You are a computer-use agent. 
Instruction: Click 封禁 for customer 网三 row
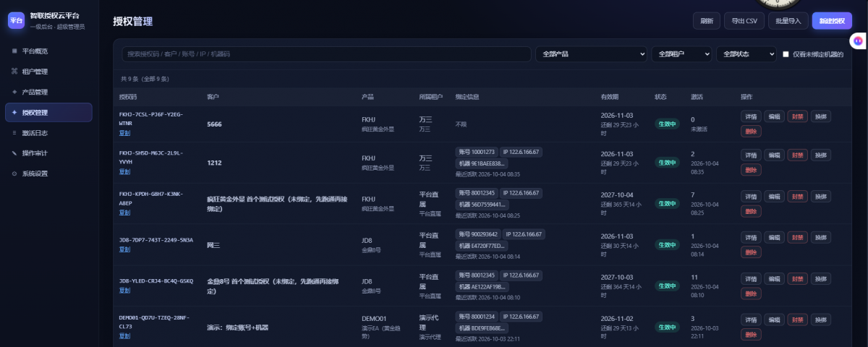tap(797, 237)
